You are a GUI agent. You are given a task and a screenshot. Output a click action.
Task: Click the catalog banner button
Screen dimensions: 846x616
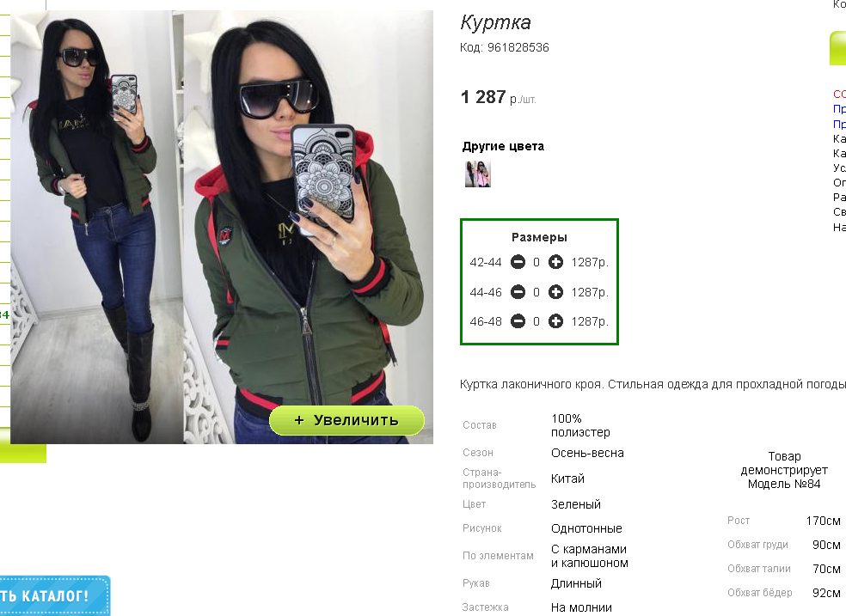54,596
